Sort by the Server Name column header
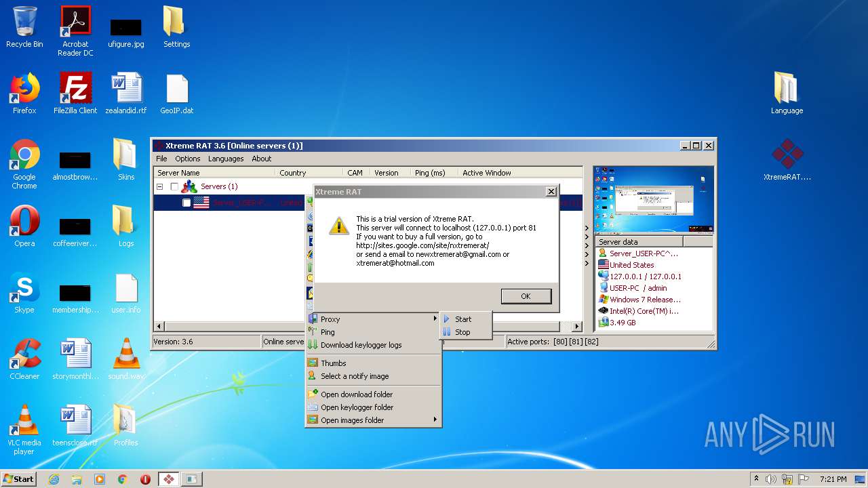 [214, 173]
